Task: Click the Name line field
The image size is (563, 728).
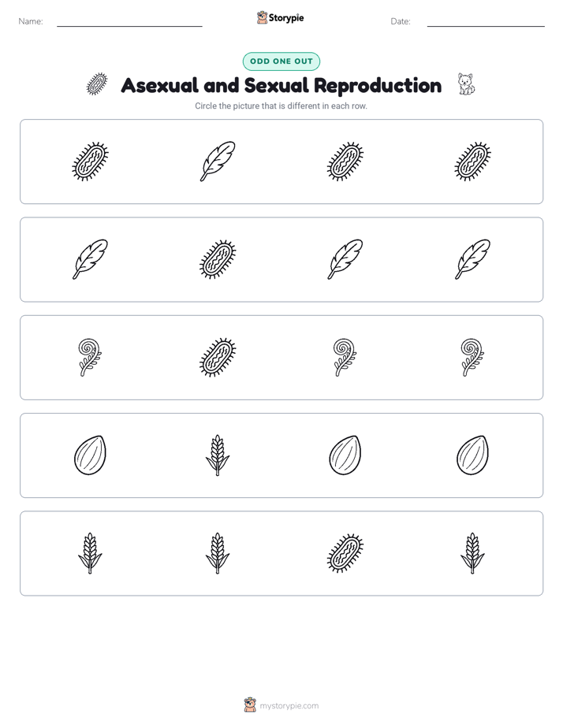Action: click(x=129, y=22)
